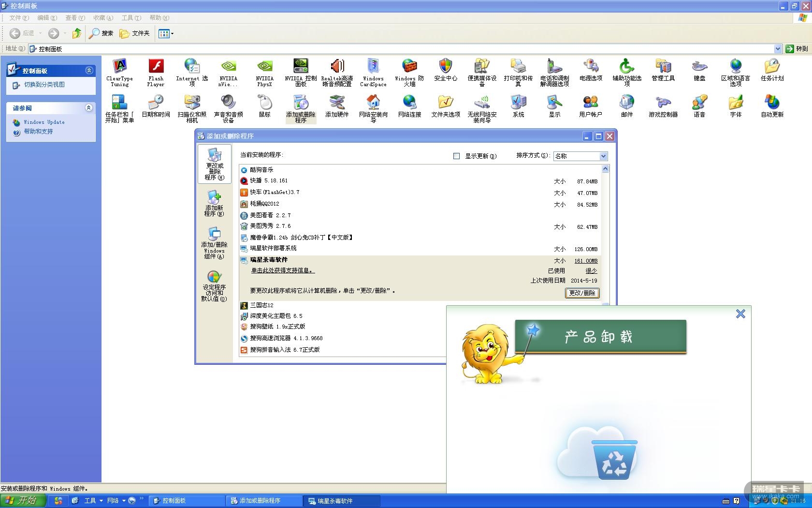Click scroll-up arrow of the program list
Screen dimensions: 812x508
pyautogui.click(x=605, y=169)
